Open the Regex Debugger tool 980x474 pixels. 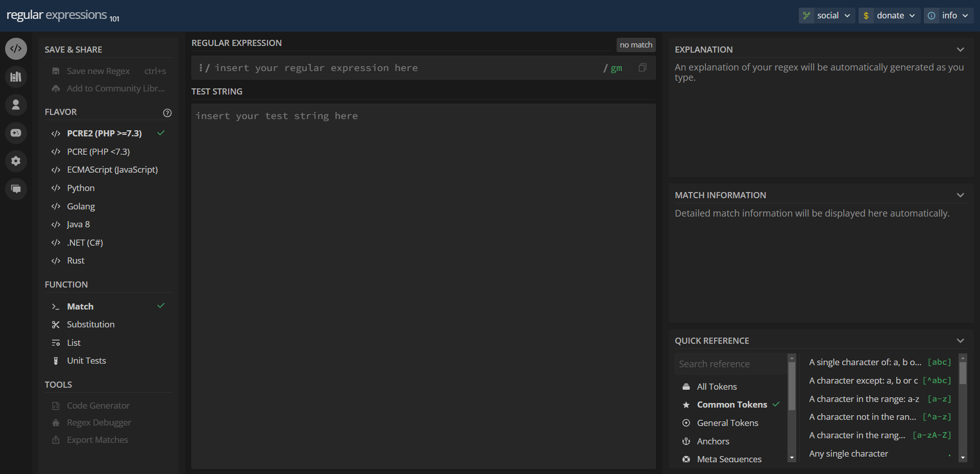click(108, 423)
